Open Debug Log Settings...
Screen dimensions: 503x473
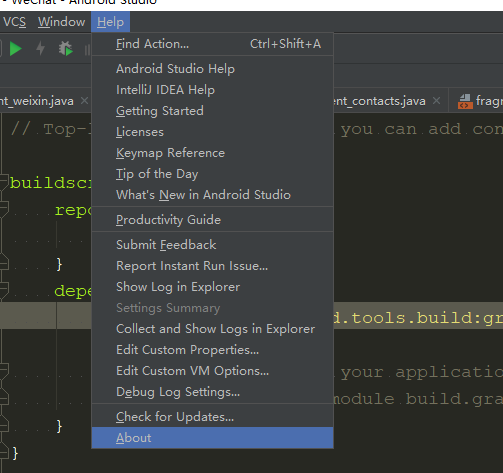pyautogui.click(x=213, y=392)
